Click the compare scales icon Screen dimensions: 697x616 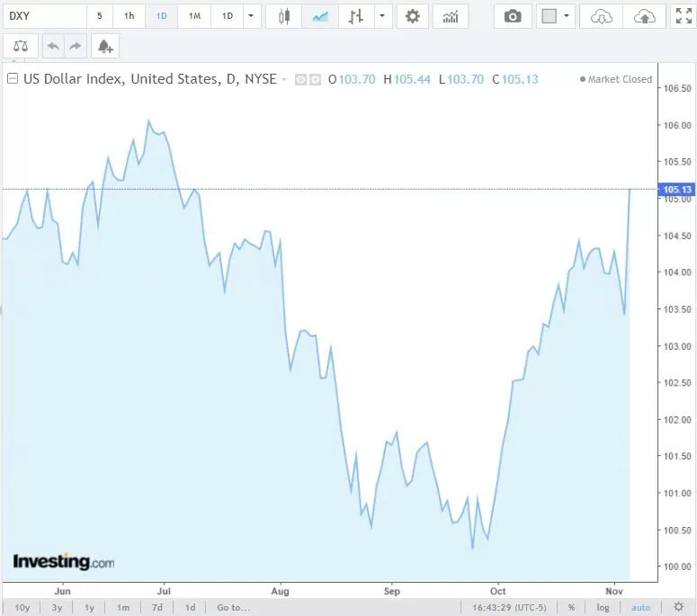(21, 46)
